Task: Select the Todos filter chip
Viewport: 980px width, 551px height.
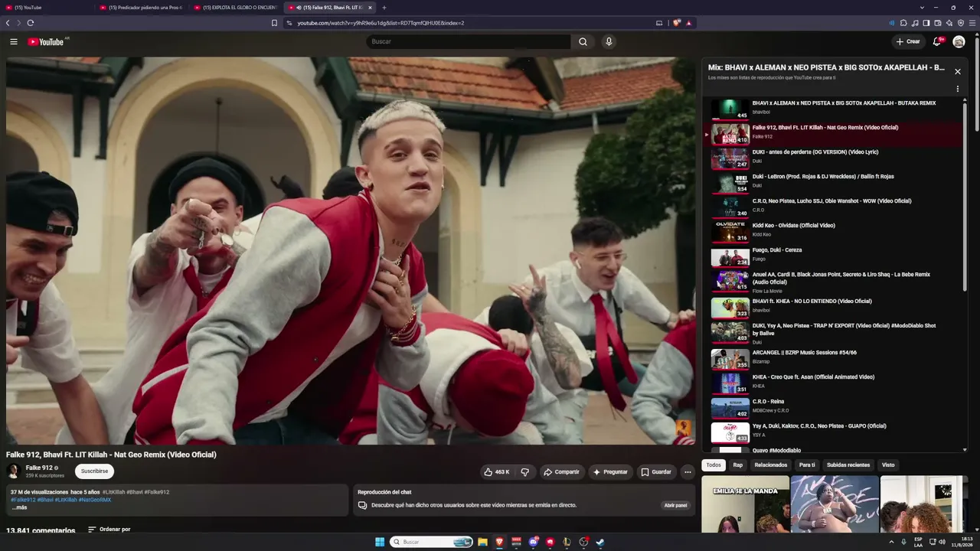Action: (x=714, y=465)
